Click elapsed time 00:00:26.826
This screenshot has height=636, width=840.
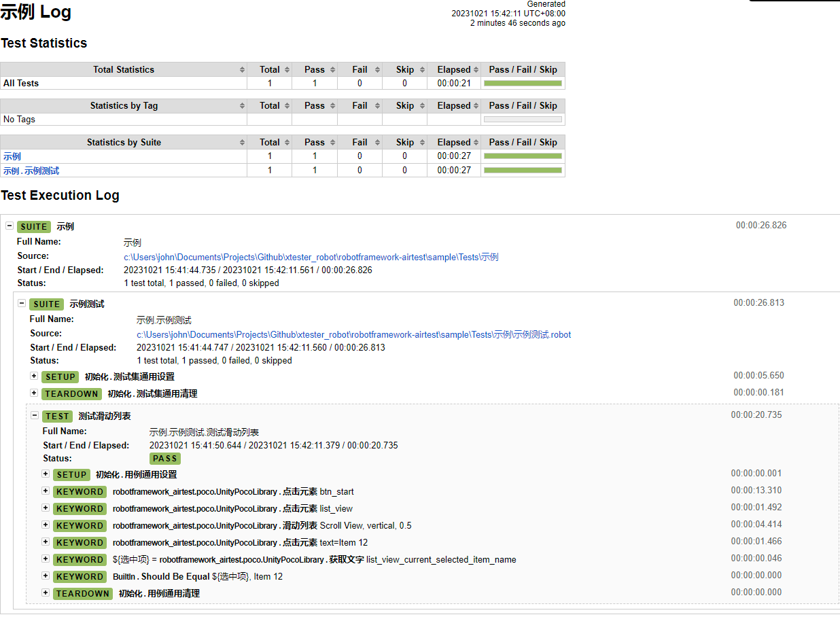(x=761, y=225)
